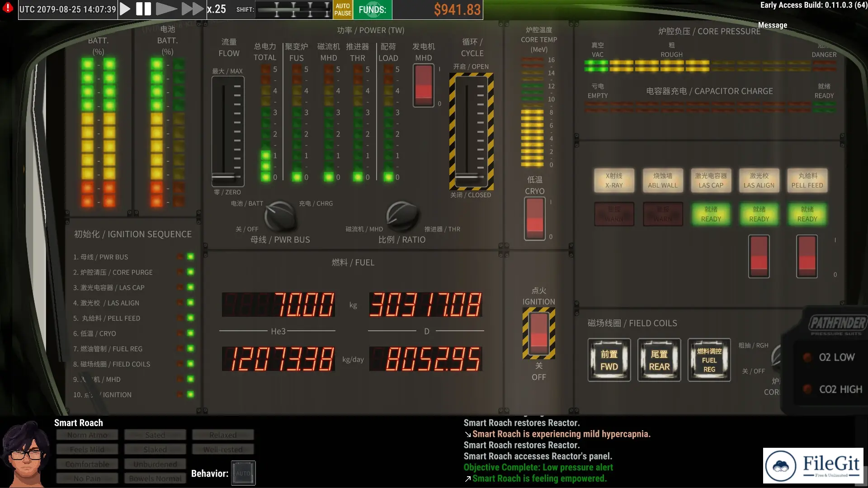Flip the red switch below LAS ALIGN

[759, 256]
